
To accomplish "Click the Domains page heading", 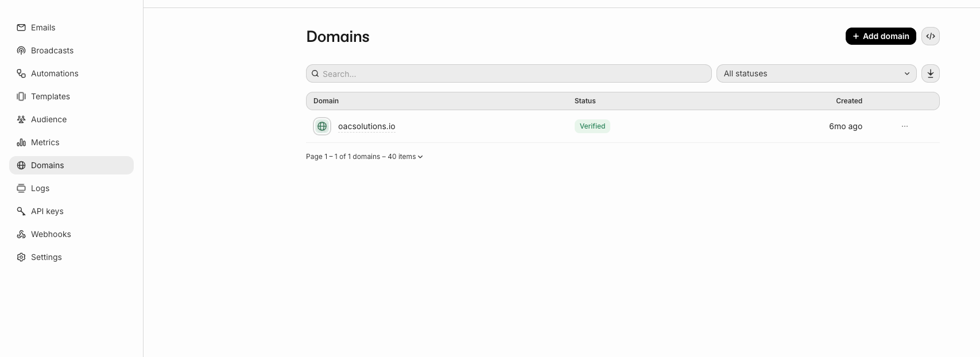I will 338,36.
